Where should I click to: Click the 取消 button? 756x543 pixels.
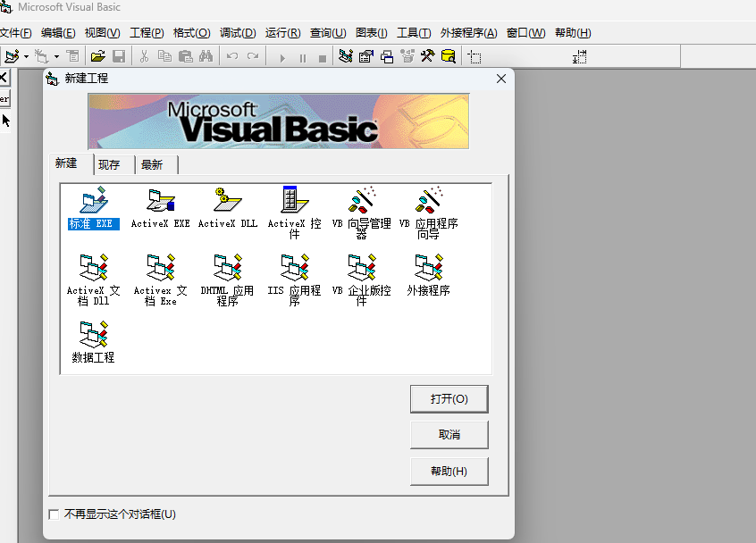click(x=449, y=435)
